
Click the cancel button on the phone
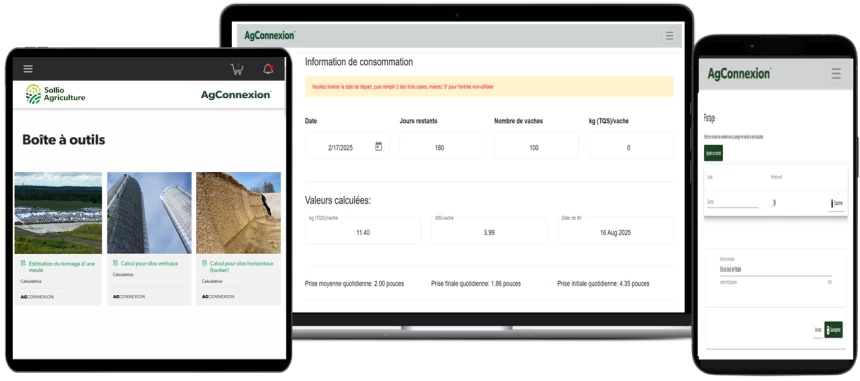[x=818, y=329]
